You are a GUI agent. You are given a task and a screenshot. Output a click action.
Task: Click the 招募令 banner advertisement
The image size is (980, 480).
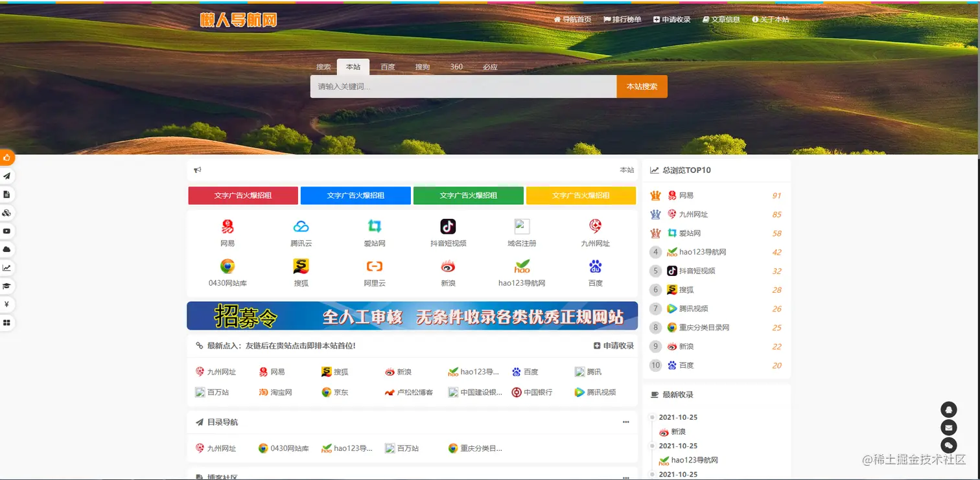click(412, 316)
